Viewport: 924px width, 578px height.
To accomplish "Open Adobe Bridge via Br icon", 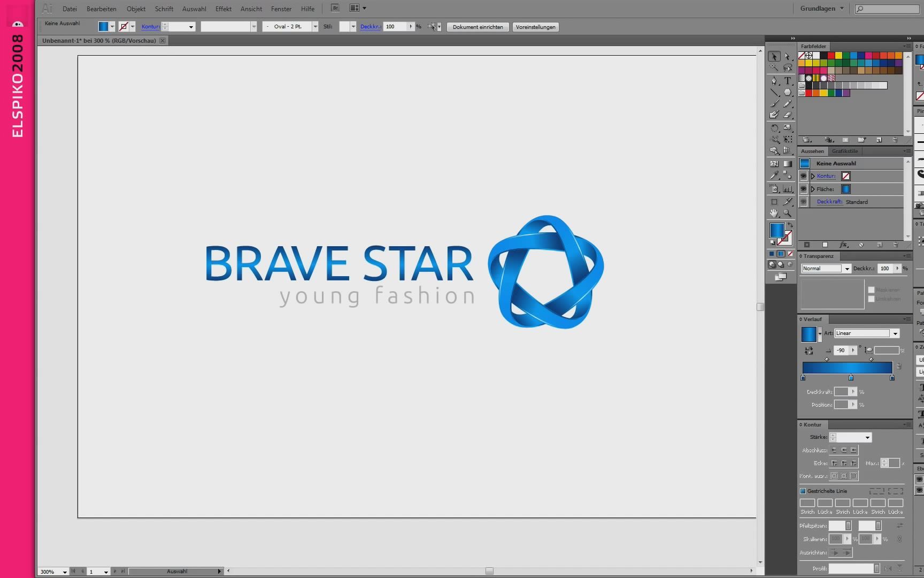I will pyautogui.click(x=335, y=8).
